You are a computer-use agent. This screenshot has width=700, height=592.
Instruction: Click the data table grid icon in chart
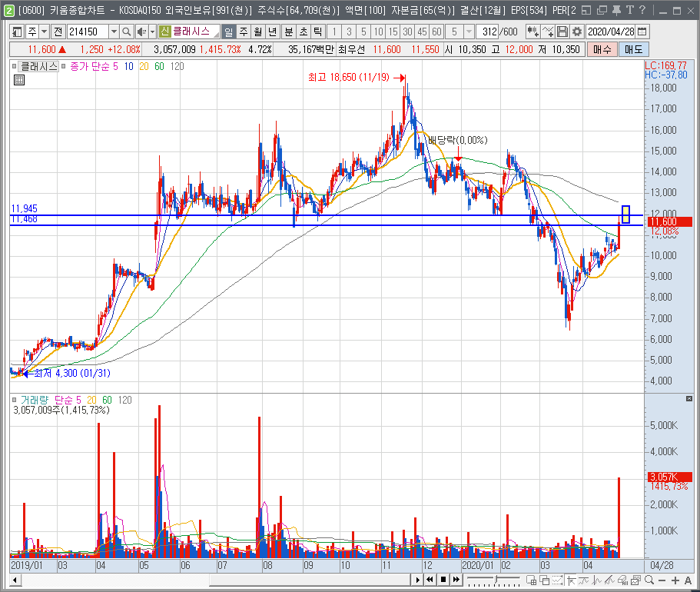pos(19,81)
